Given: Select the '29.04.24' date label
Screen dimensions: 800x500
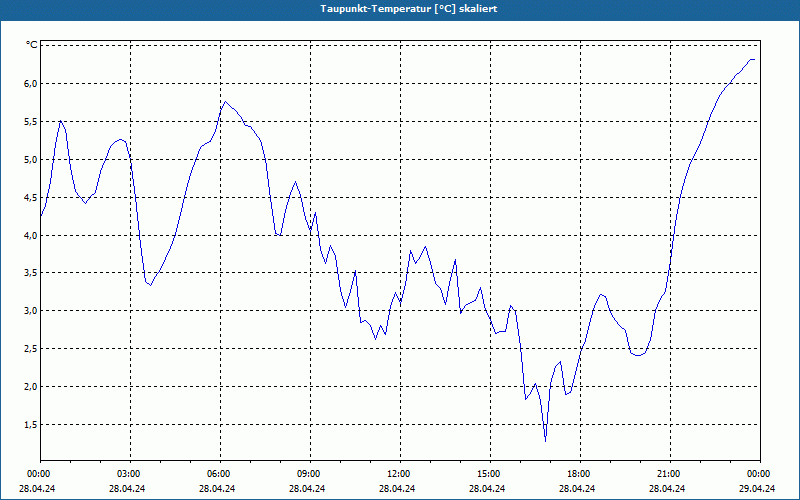Looking at the screenshot, I should [x=757, y=488].
